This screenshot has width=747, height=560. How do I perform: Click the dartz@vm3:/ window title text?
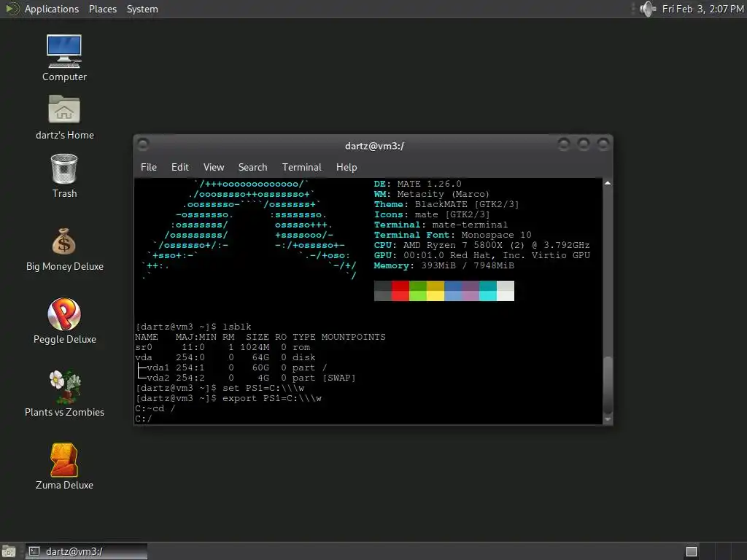374,146
